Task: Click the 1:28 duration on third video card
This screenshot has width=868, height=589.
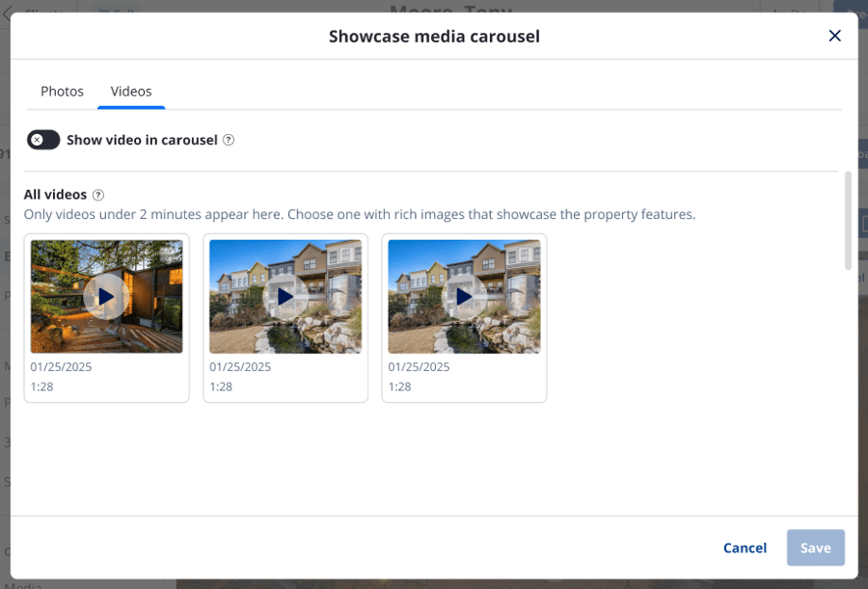Action: (x=399, y=387)
